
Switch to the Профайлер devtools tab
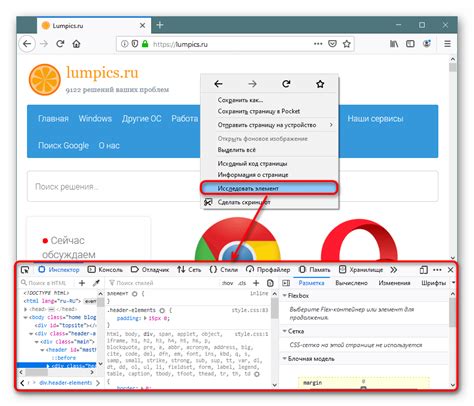(268, 270)
